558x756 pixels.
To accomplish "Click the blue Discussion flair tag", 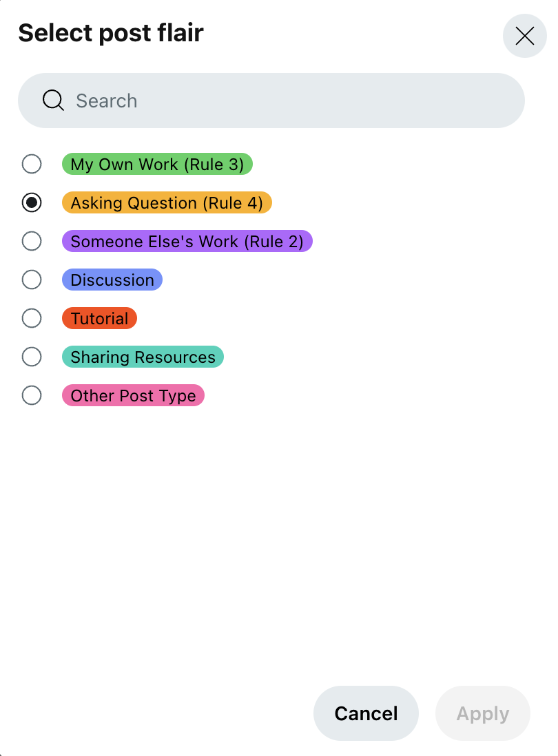I will coord(112,280).
